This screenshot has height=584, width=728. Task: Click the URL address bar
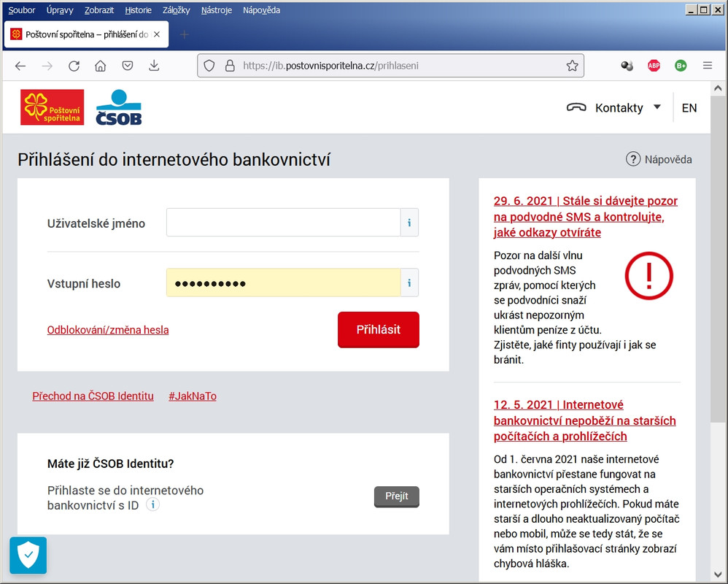click(390, 66)
